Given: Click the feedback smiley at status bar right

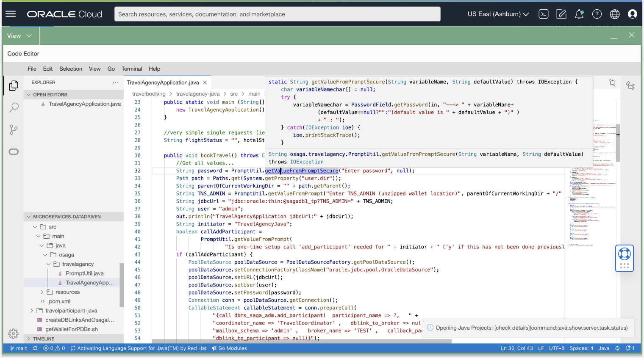Looking at the screenshot, I should point(617,348).
